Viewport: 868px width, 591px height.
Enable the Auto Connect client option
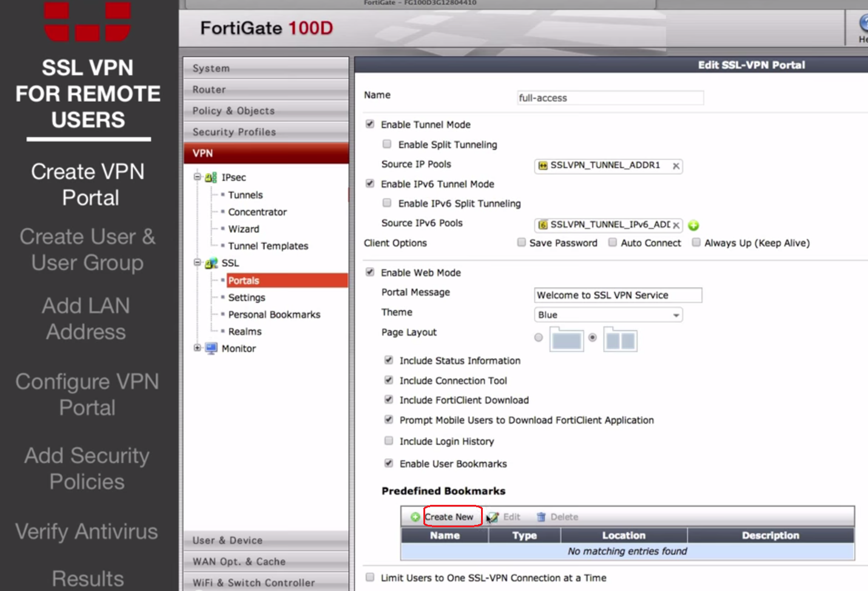[613, 242]
